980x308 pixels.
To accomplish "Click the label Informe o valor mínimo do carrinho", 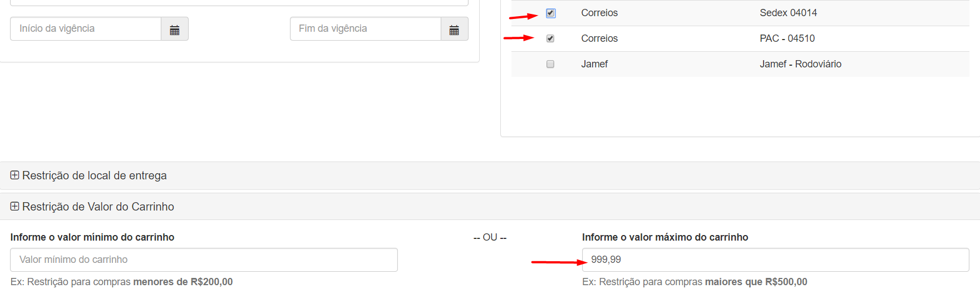I will (92, 237).
